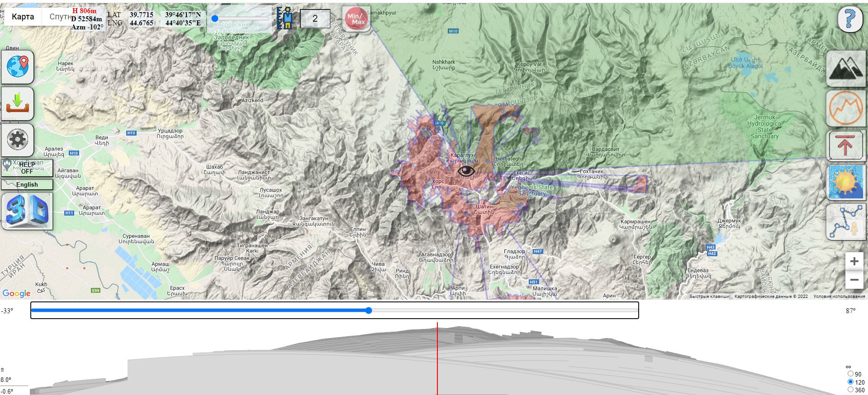Open the sun position tool
Viewport: 868px width, 395px height.
click(x=845, y=182)
